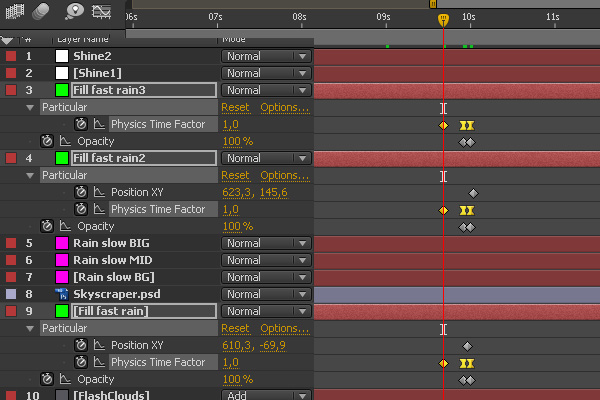Toggle stopwatch for layer 9 Opacity
Image resolution: width=600 pixels, height=400 pixels.
tap(47, 379)
